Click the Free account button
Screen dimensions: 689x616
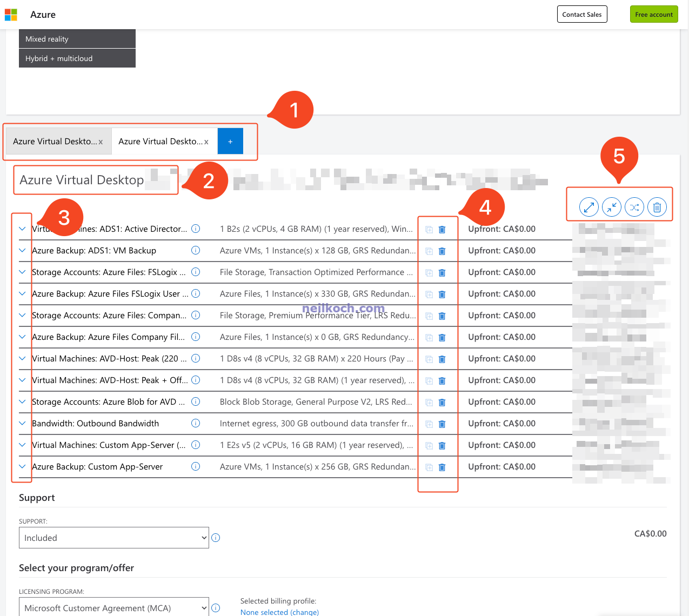654,14
